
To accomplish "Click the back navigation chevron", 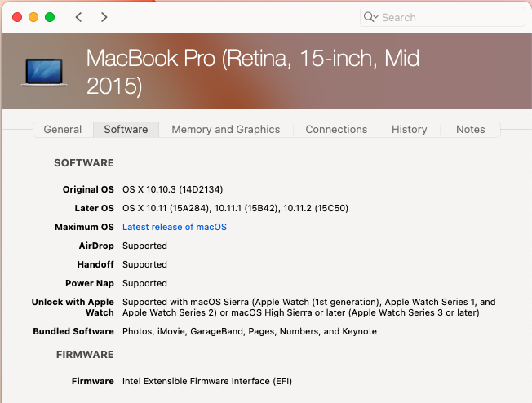I will point(78,17).
